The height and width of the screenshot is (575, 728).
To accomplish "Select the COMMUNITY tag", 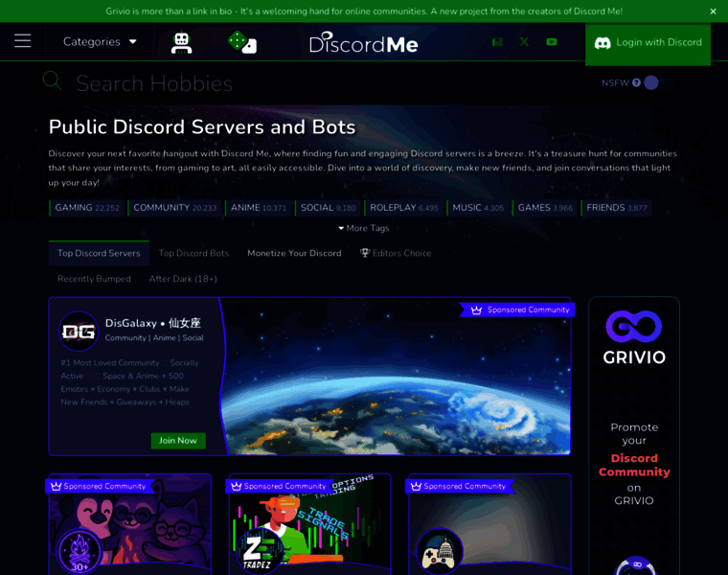I will pyautogui.click(x=175, y=208).
